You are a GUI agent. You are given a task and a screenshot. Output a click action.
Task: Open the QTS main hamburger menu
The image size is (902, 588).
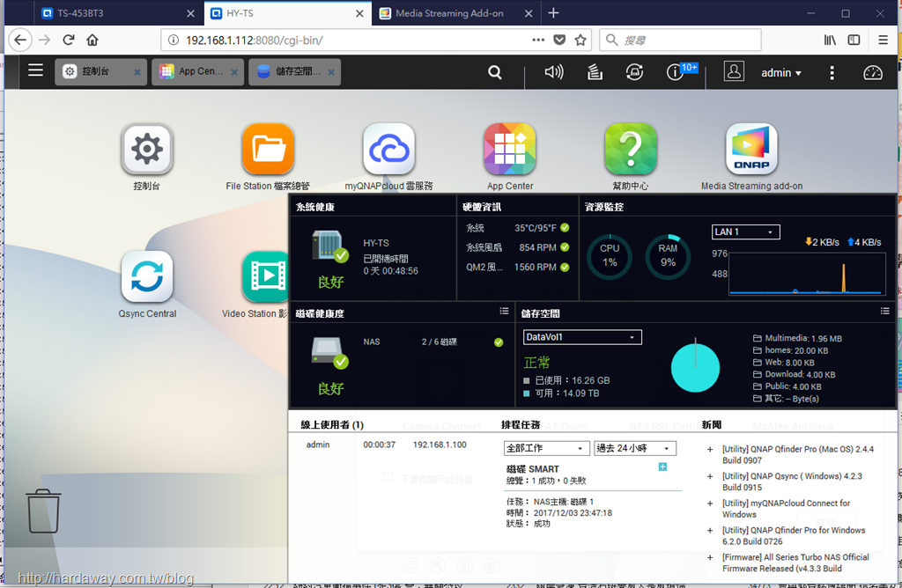tap(35, 70)
